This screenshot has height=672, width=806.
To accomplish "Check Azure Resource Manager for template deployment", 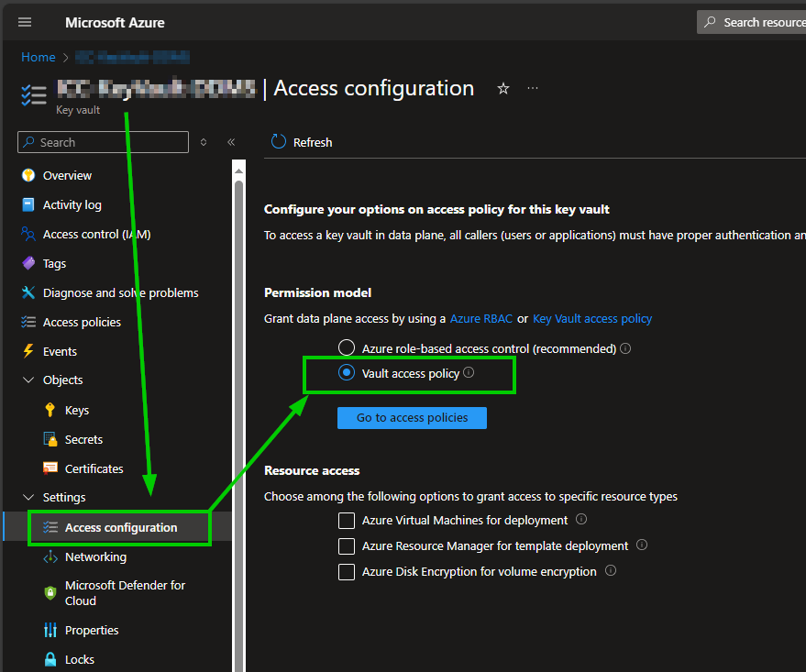I will tap(347, 546).
